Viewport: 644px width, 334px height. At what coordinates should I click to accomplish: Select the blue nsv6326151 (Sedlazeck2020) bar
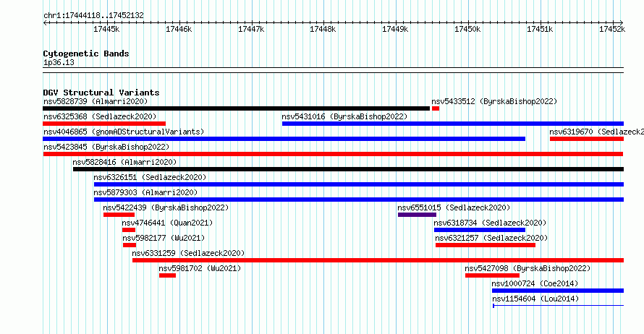[x=359, y=184]
